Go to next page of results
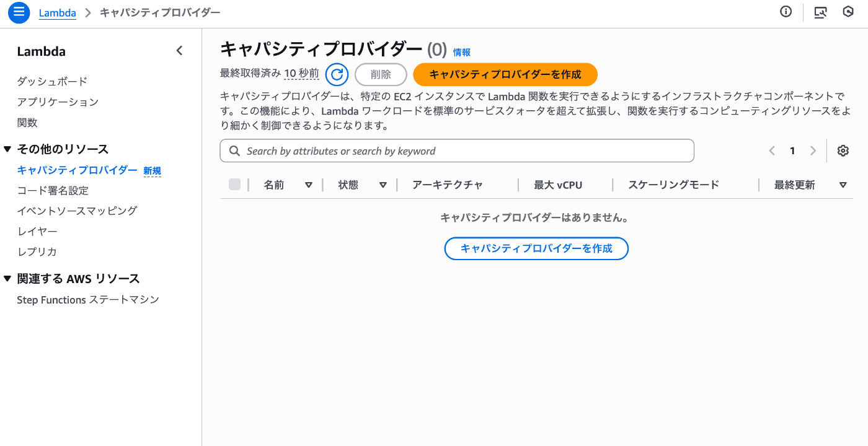The width and height of the screenshot is (868, 446). coord(813,151)
